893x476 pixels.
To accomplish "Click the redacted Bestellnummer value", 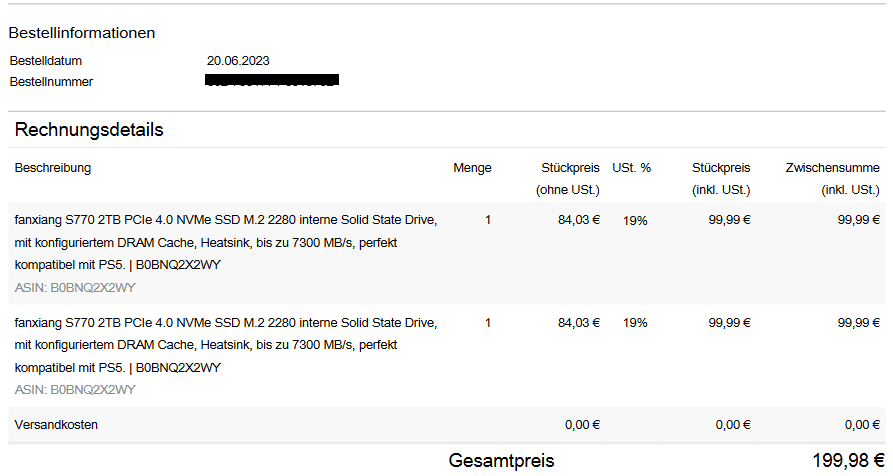I will coord(272,80).
